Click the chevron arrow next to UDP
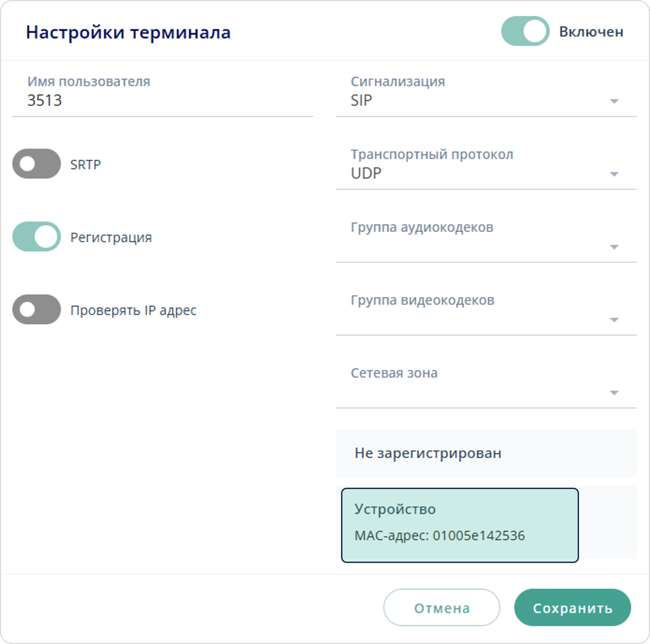 (x=615, y=174)
